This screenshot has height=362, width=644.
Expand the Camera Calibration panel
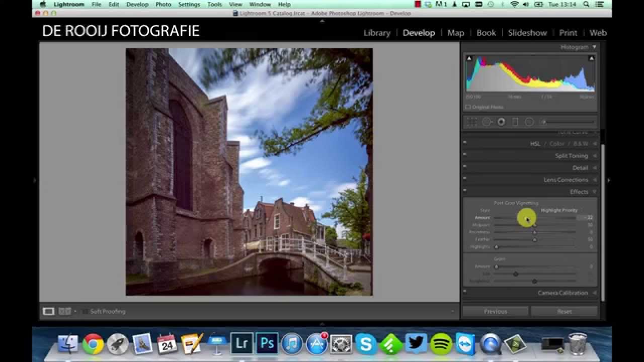(x=595, y=293)
